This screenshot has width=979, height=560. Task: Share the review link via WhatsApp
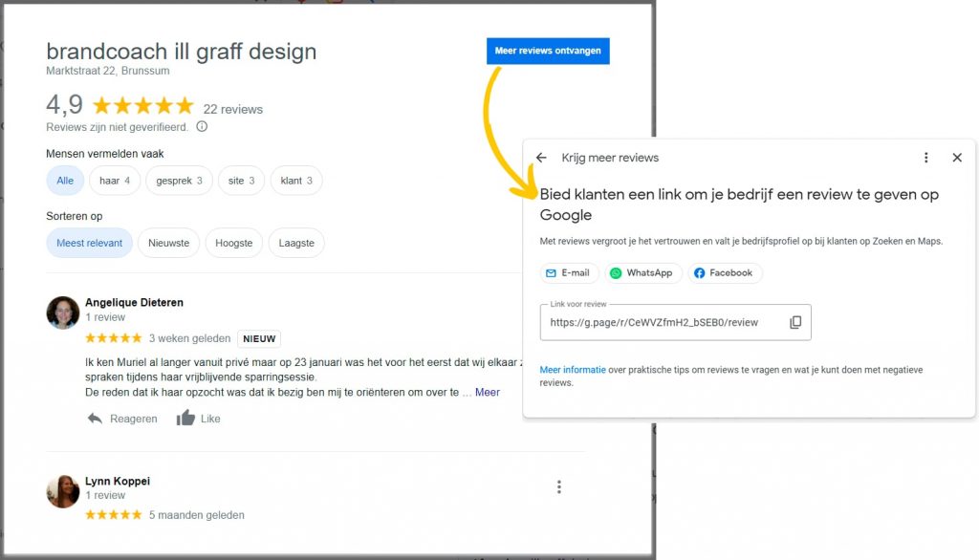point(642,272)
